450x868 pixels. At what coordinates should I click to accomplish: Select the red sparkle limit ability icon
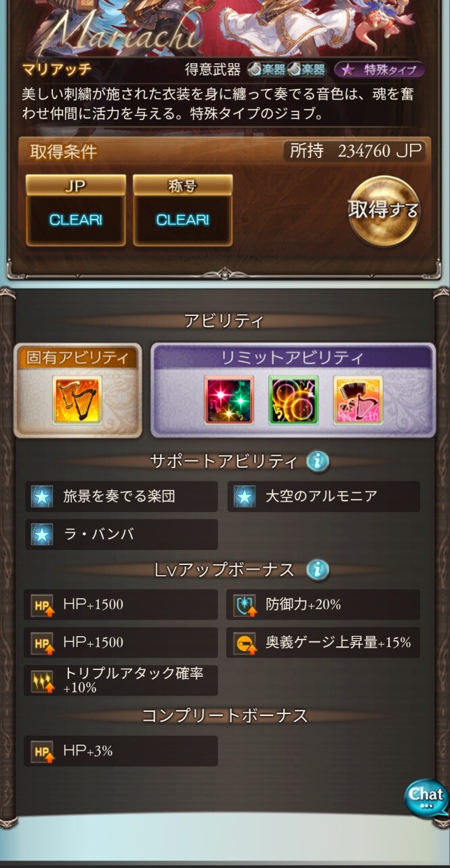pos(229,400)
